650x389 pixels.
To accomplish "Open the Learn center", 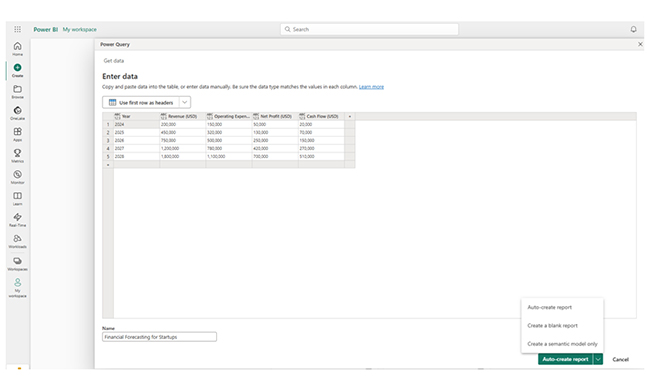I will tap(17, 198).
